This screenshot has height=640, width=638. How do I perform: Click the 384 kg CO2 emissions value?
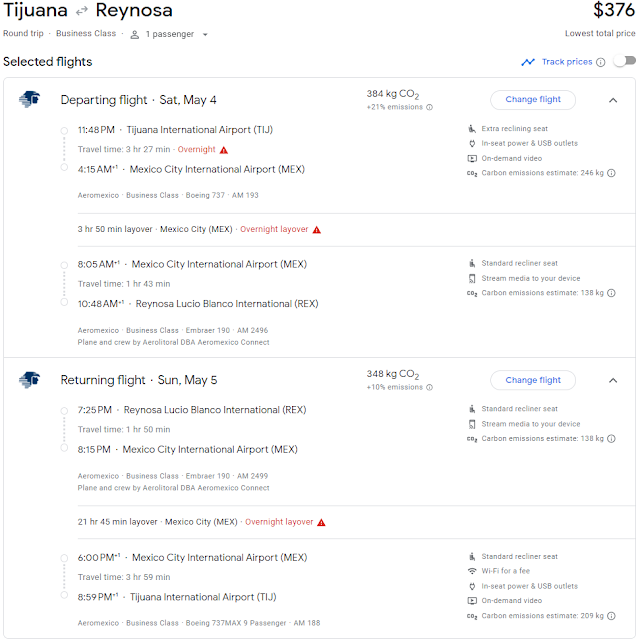393,94
